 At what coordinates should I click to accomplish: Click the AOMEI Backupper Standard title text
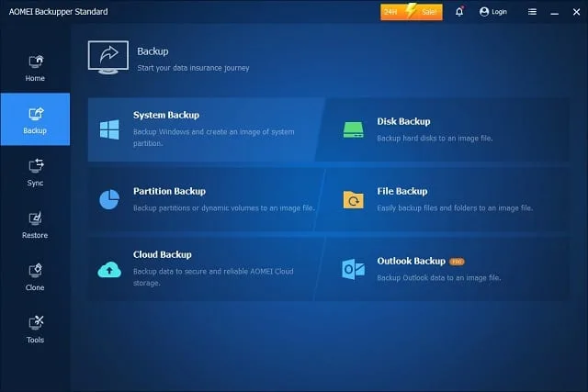point(58,12)
